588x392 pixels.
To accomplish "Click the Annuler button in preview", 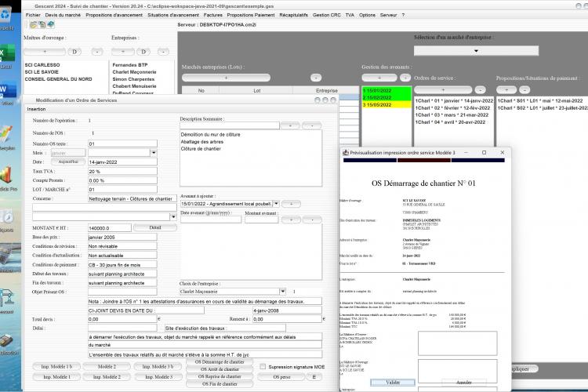I will [464, 383].
